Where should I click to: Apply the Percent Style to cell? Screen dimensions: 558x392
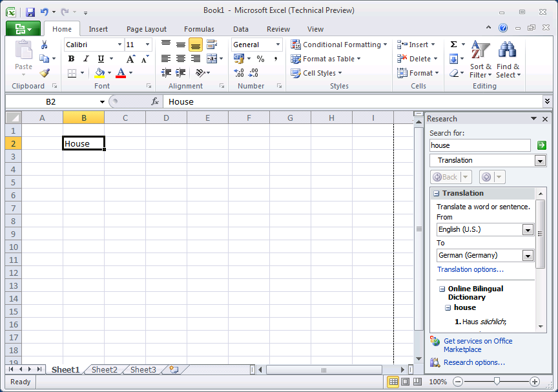(260, 59)
